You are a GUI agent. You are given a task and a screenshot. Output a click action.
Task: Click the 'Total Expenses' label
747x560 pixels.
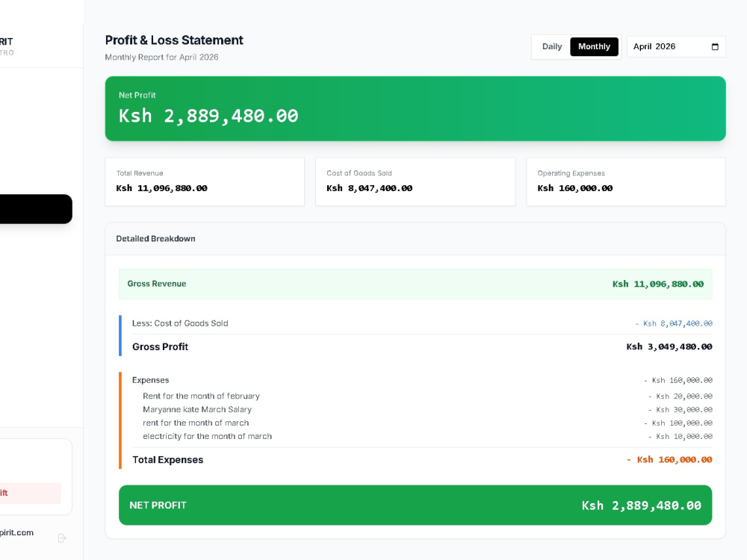click(x=167, y=459)
